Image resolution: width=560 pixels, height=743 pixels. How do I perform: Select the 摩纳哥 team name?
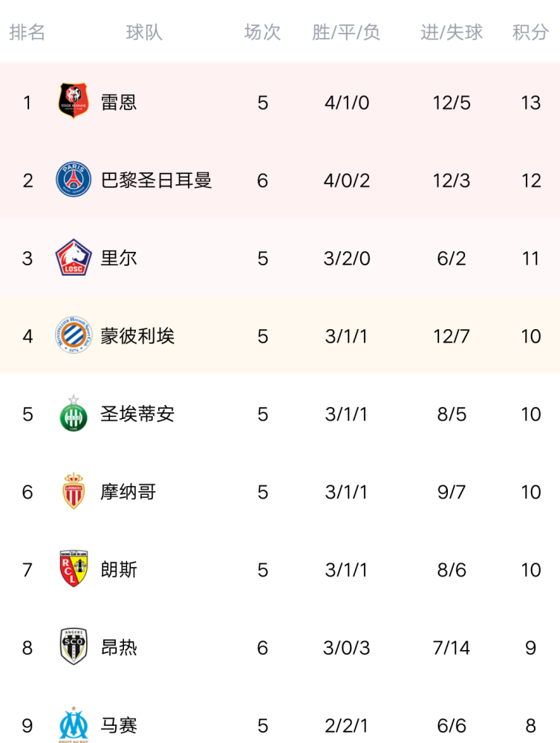pos(128,492)
